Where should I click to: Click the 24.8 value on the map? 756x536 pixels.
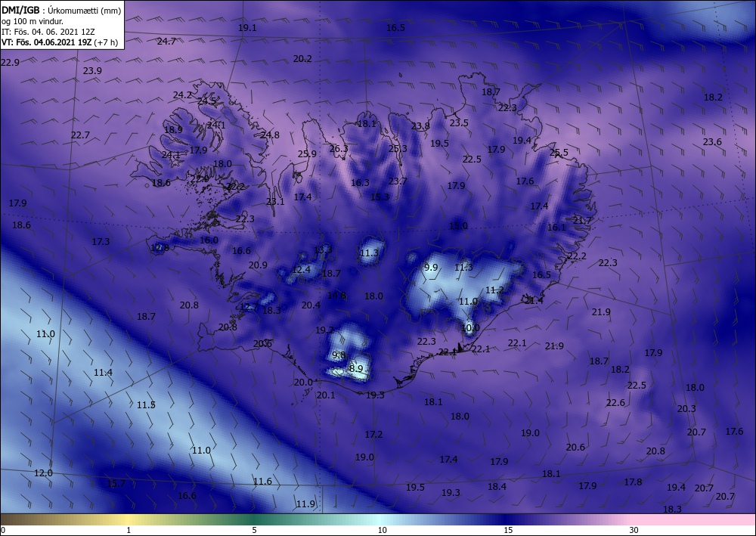(x=270, y=135)
